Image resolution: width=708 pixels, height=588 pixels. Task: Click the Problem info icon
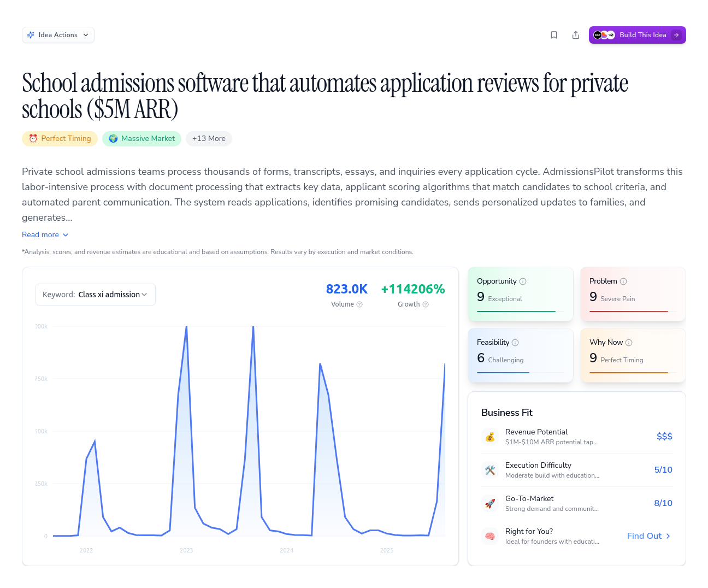point(623,281)
